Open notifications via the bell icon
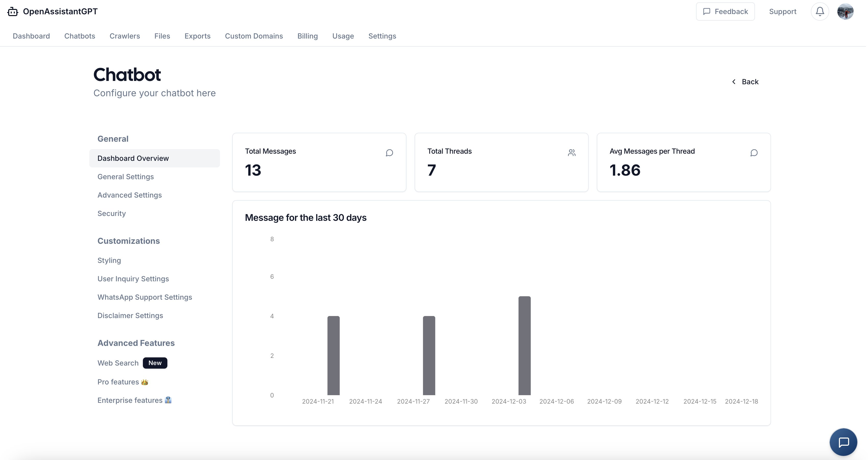This screenshot has height=460, width=868. [820, 11]
